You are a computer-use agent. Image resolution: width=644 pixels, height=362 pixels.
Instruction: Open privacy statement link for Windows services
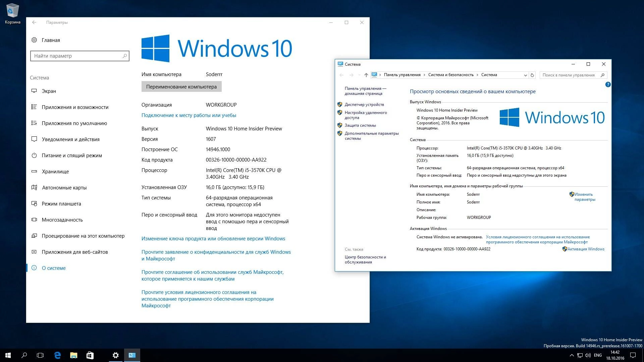point(216,255)
